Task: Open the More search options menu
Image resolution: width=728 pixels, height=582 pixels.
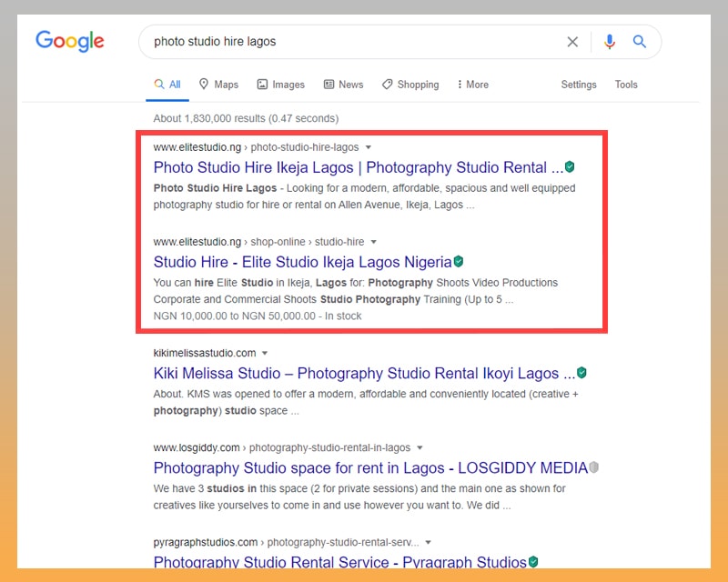Action: (x=472, y=85)
